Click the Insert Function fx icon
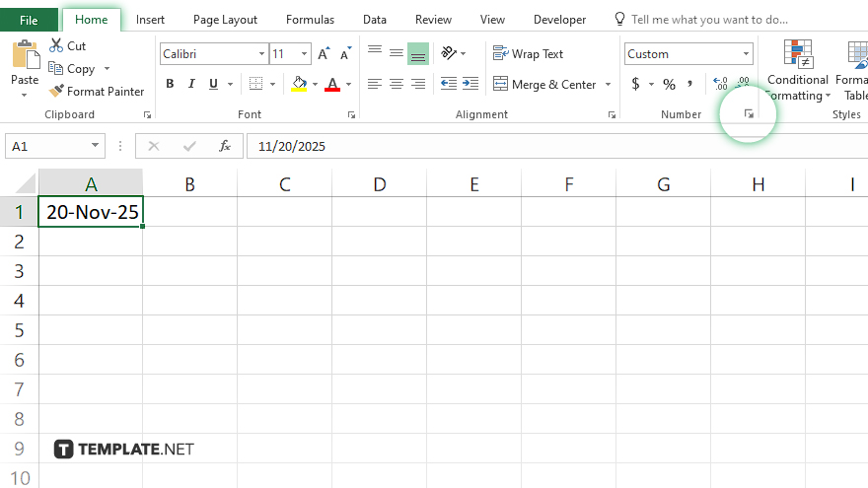This screenshot has height=488, width=868. [x=225, y=147]
